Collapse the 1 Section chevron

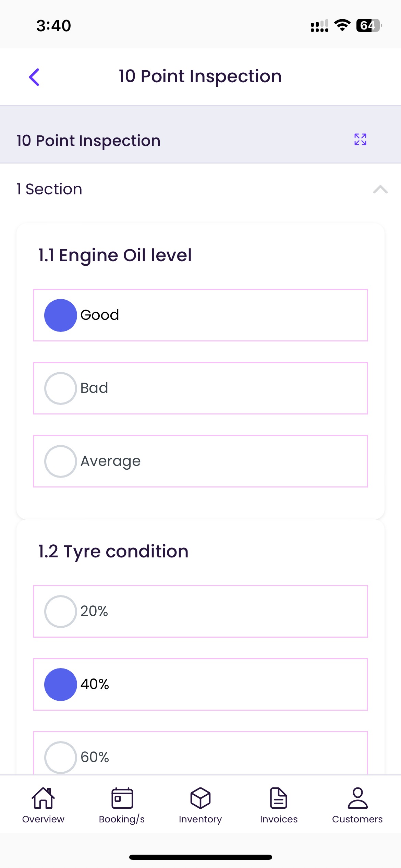380,189
